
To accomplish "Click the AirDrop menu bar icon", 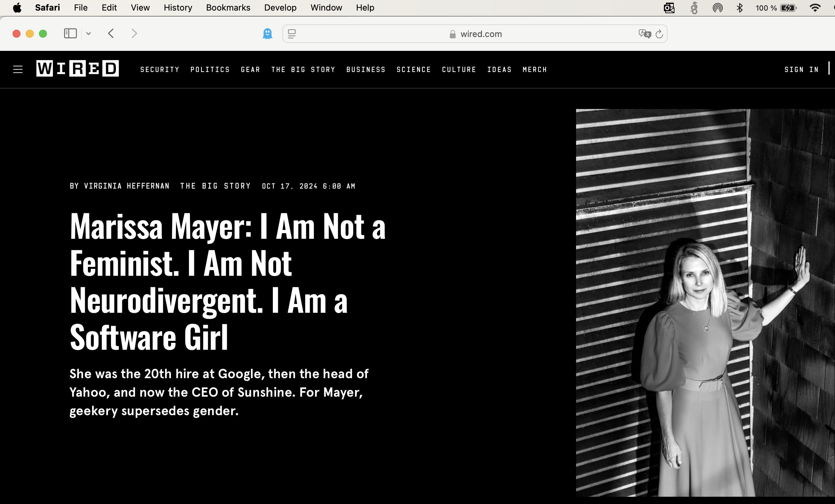I will [717, 8].
